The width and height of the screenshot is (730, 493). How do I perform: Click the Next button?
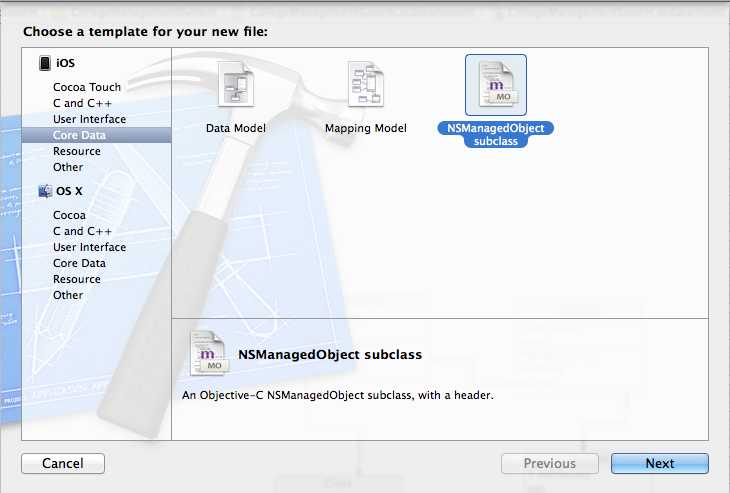point(660,463)
